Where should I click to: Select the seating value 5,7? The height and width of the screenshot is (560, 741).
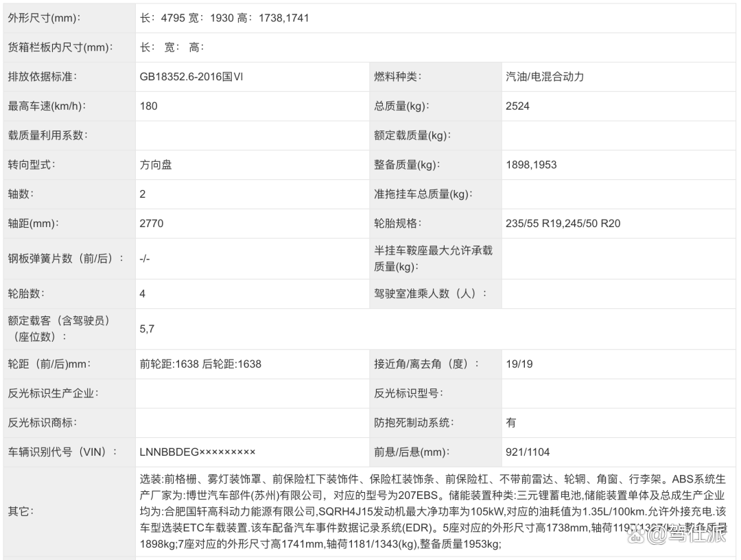tap(147, 329)
